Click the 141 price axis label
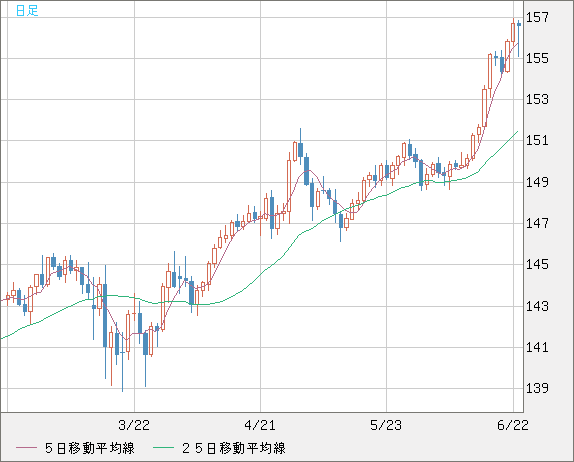 click(x=537, y=347)
